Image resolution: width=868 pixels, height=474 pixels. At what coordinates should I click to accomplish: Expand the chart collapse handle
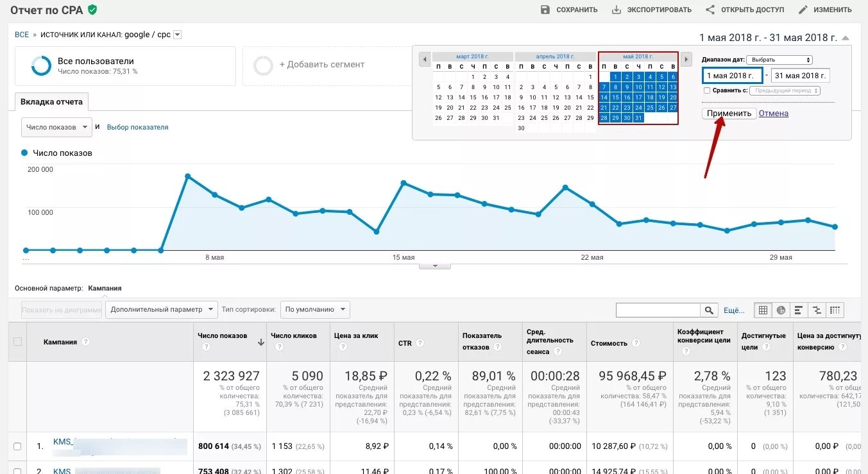pos(434,266)
